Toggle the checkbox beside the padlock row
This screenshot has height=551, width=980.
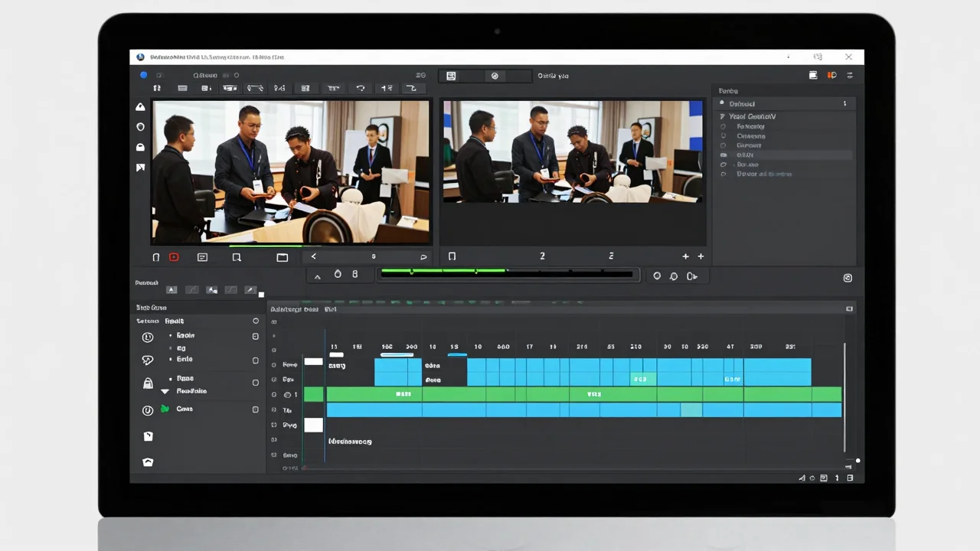tap(256, 383)
